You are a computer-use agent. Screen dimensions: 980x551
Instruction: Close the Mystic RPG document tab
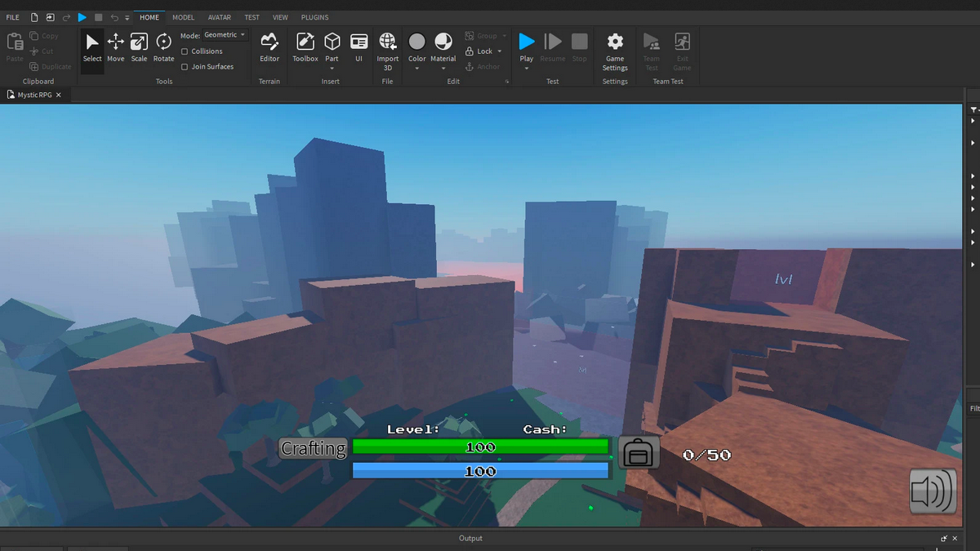click(59, 96)
